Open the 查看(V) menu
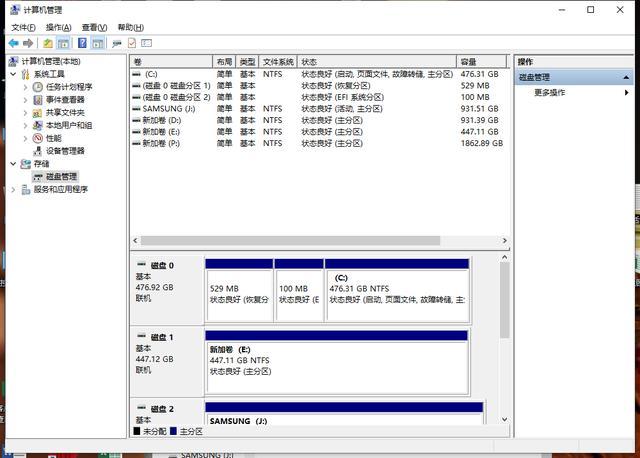This screenshot has height=458, width=640. pyautogui.click(x=94, y=28)
